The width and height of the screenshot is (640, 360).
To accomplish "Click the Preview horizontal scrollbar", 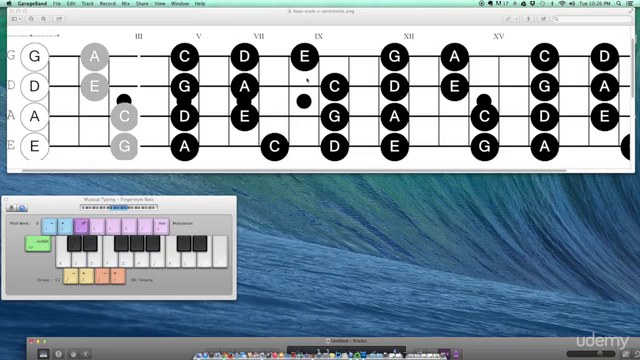I will click(294, 170).
